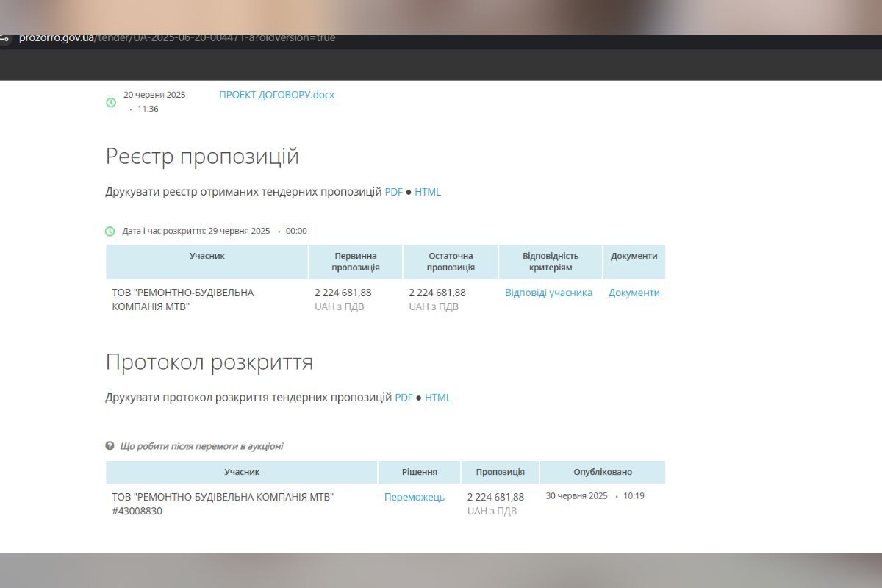Click the clock icon beside the disclosure date

coord(111,230)
